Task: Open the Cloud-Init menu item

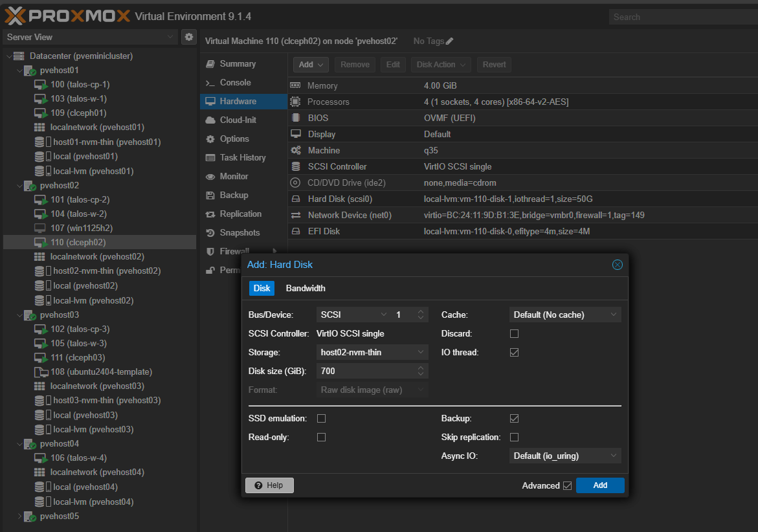Action: click(238, 120)
